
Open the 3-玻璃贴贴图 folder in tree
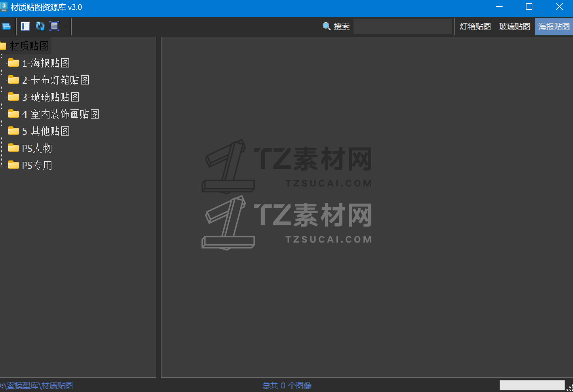click(51, 97)
